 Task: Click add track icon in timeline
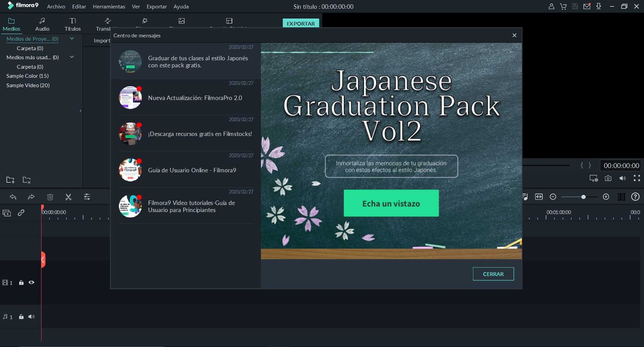[x=7, y=213]
